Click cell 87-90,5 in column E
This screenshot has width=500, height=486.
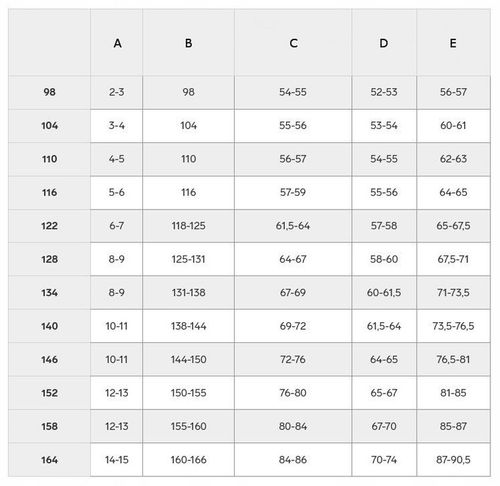(x=453, y=460)
